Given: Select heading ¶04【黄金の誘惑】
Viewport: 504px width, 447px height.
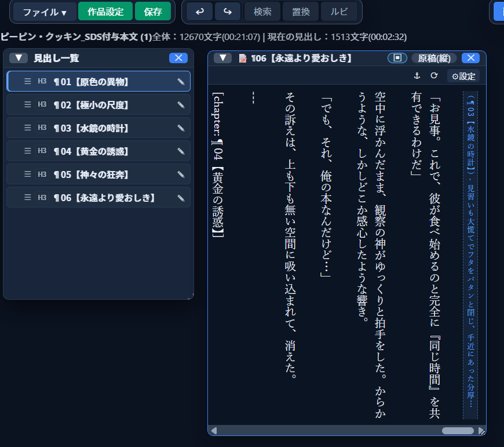Looking at the screenshot, I should tap(98, 151).
